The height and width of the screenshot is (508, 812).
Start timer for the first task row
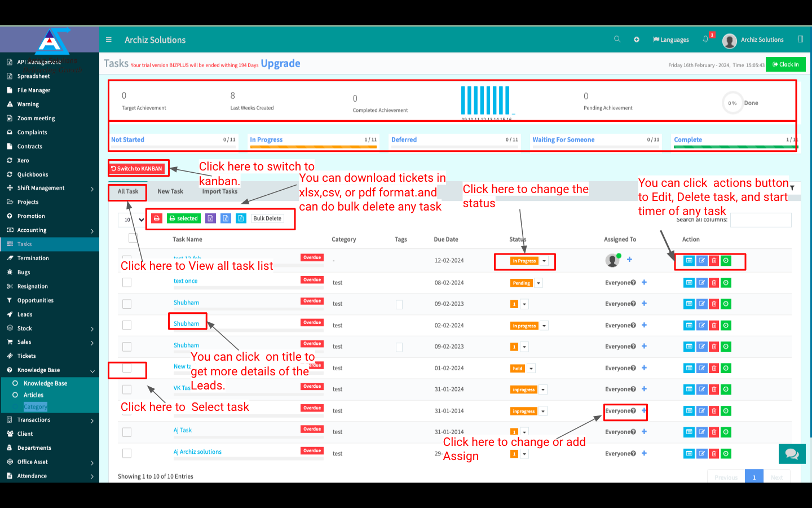[726, 260]
